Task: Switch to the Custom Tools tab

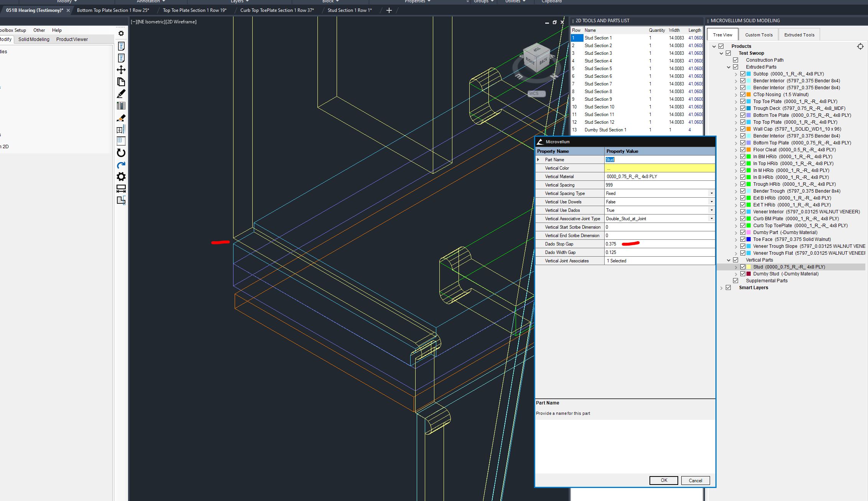Action: coord(758,35)
